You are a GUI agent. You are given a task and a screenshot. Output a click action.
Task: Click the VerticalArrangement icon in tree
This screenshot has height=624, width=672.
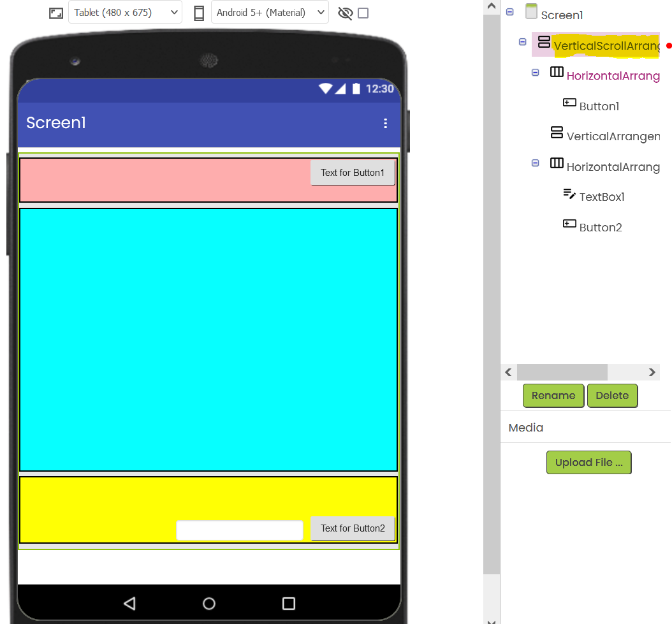[557, 133]
